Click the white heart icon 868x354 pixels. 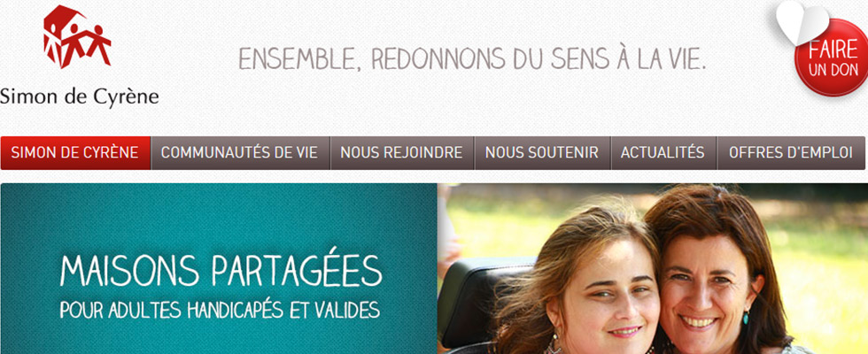point(802,22)
